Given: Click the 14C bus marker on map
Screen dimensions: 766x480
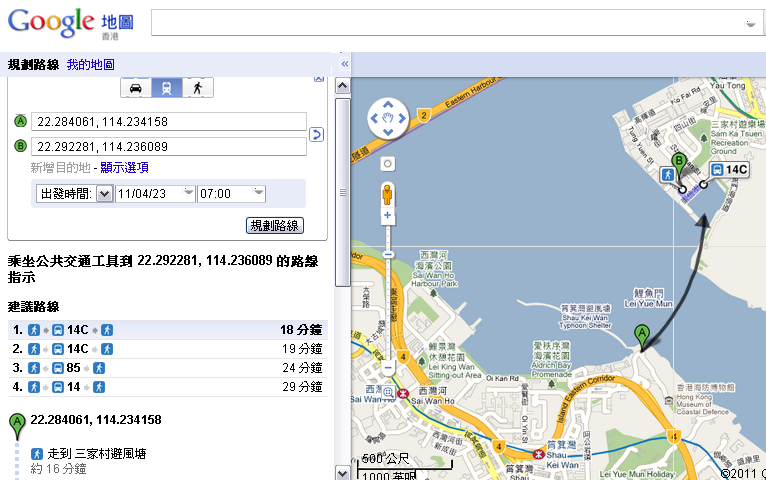Looking at the screenshot, I should [x=729, y=170].
